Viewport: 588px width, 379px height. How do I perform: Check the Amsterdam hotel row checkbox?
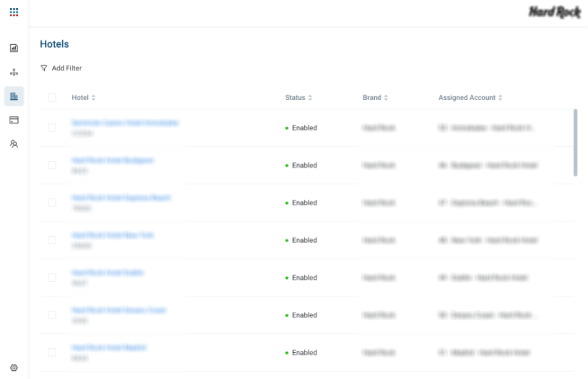point(52,128)
